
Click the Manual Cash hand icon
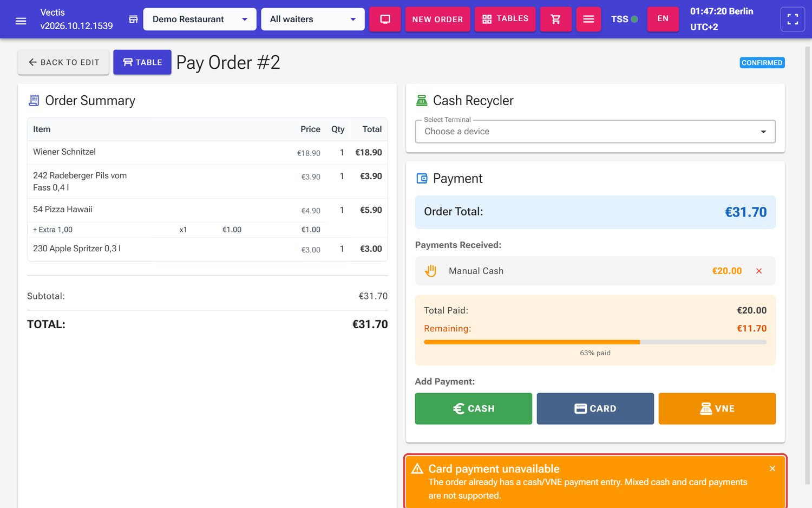[431, 271]
